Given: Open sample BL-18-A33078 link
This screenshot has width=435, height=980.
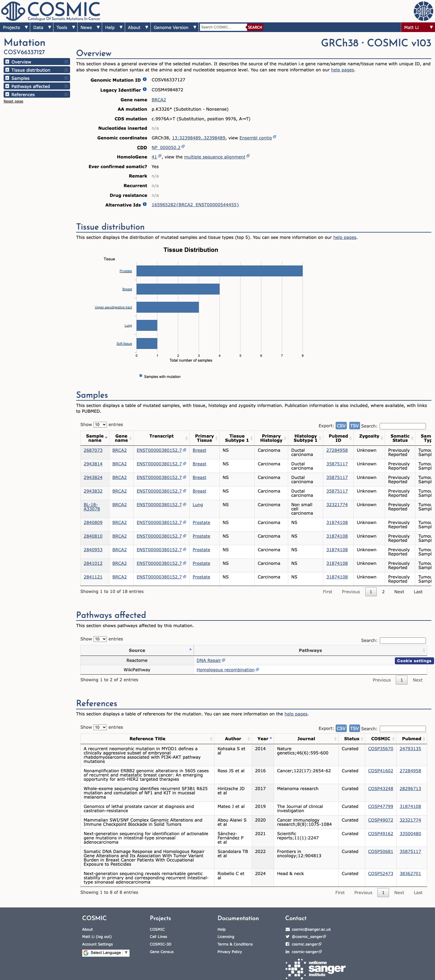Looking at the screenshot, I should (x=92, y=506).
